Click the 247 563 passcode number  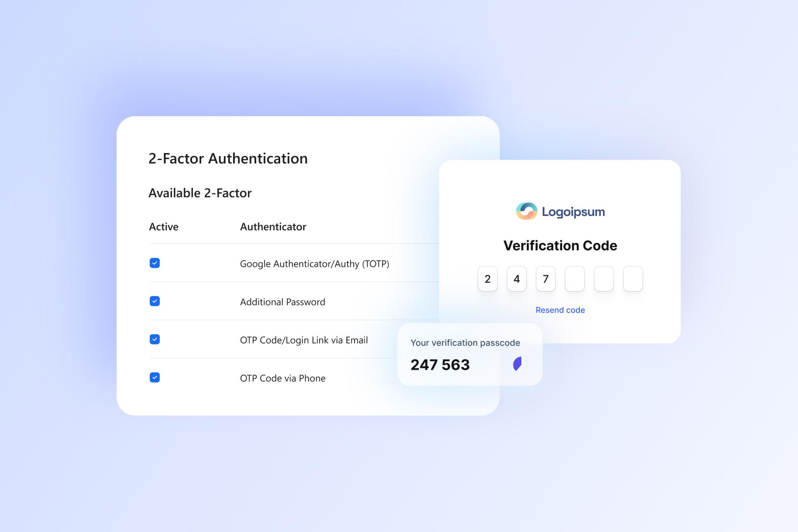click(440, 365)
